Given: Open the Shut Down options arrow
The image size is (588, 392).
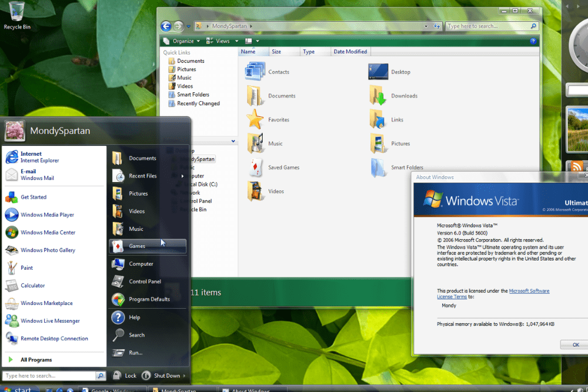Looking at the screenshot, I should coord(184,376).
